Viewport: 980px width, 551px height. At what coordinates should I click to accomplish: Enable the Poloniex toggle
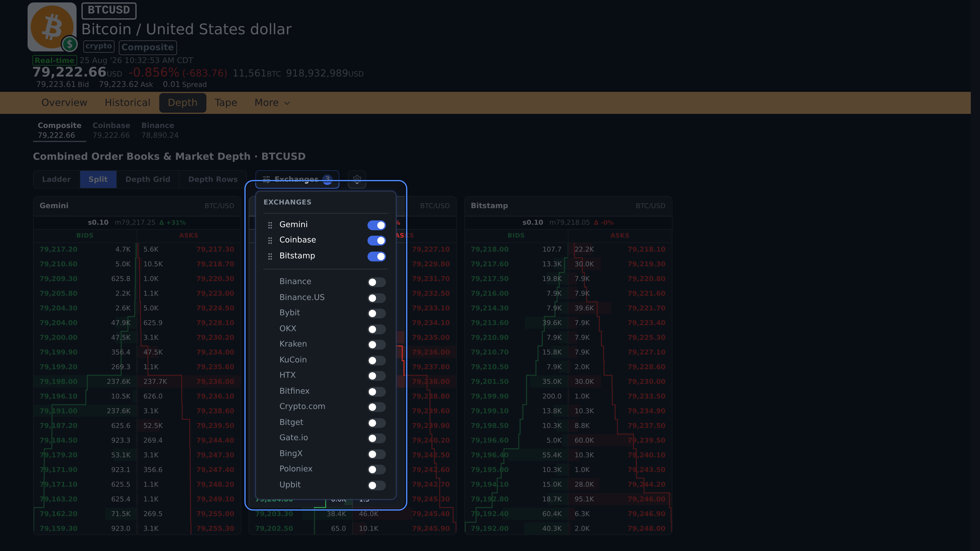point(376,470)
